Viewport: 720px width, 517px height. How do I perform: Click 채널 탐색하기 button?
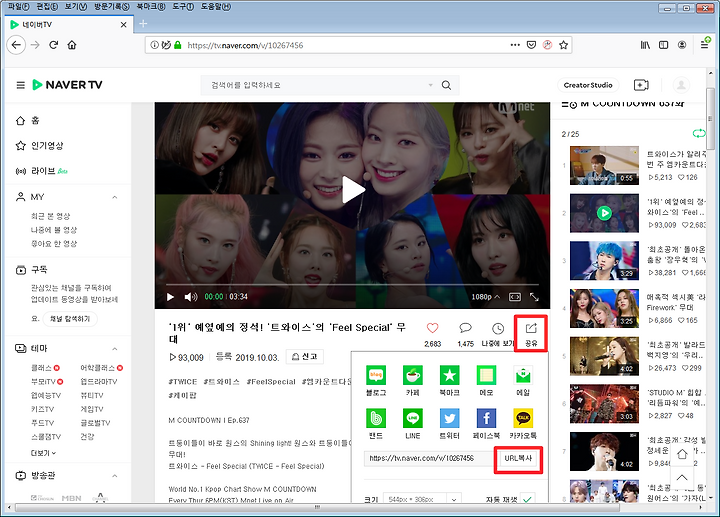[70, 319]
